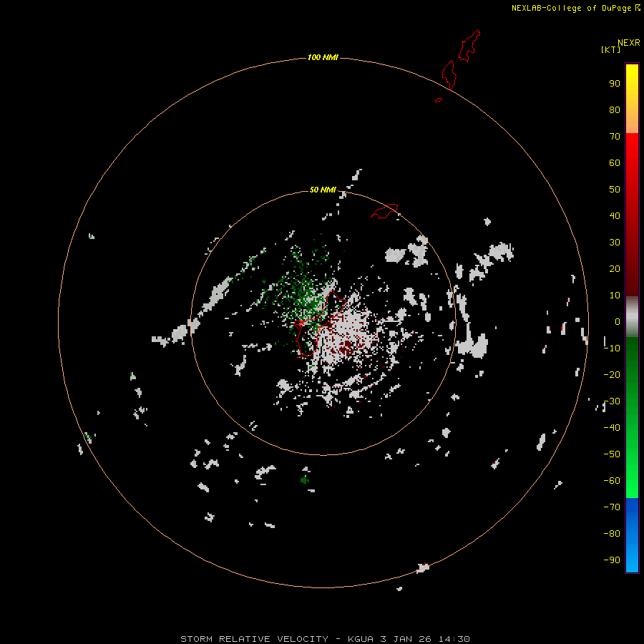
Task: Click the 10 value on the velocity scale
Action: pyautogui.click(x=615, y=296)
